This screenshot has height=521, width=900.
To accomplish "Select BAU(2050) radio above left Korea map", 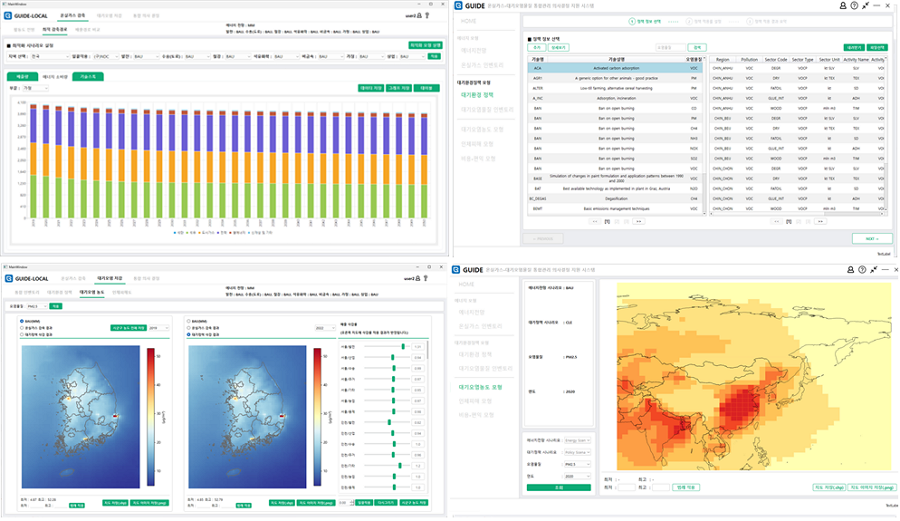I will tap(23, 322).
